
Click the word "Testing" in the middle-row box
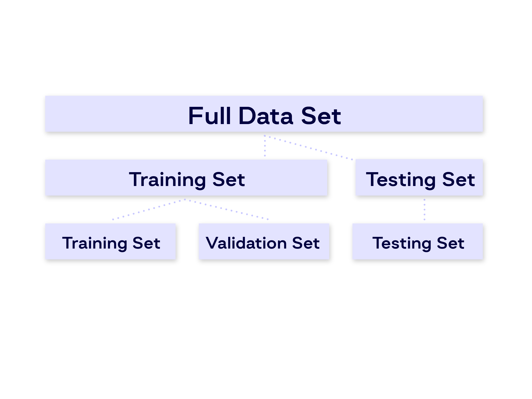[x=401, y=180]
